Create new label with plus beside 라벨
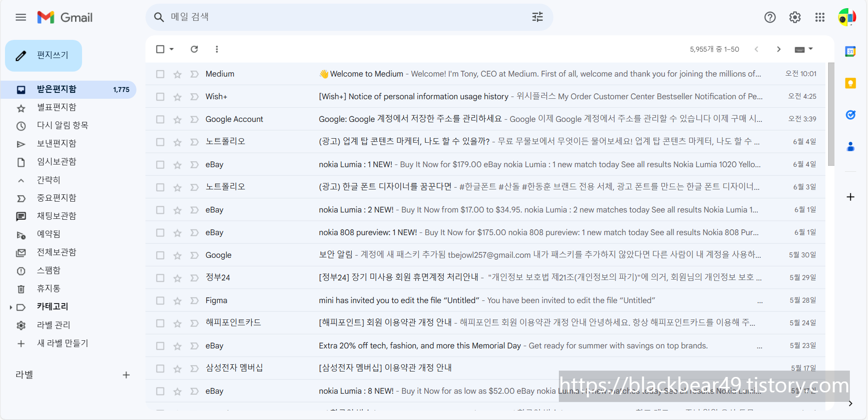Screen dimensions: 868x420 point(126,375)
